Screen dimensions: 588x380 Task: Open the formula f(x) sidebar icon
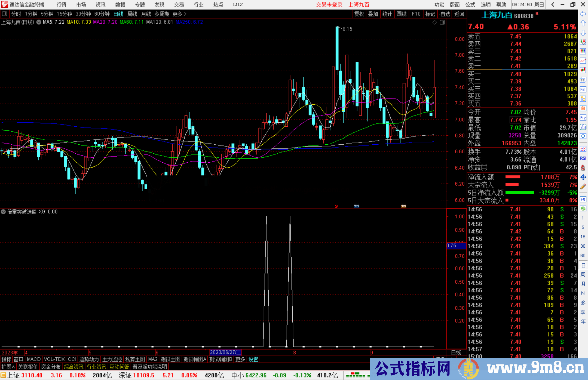pos(583,127)
